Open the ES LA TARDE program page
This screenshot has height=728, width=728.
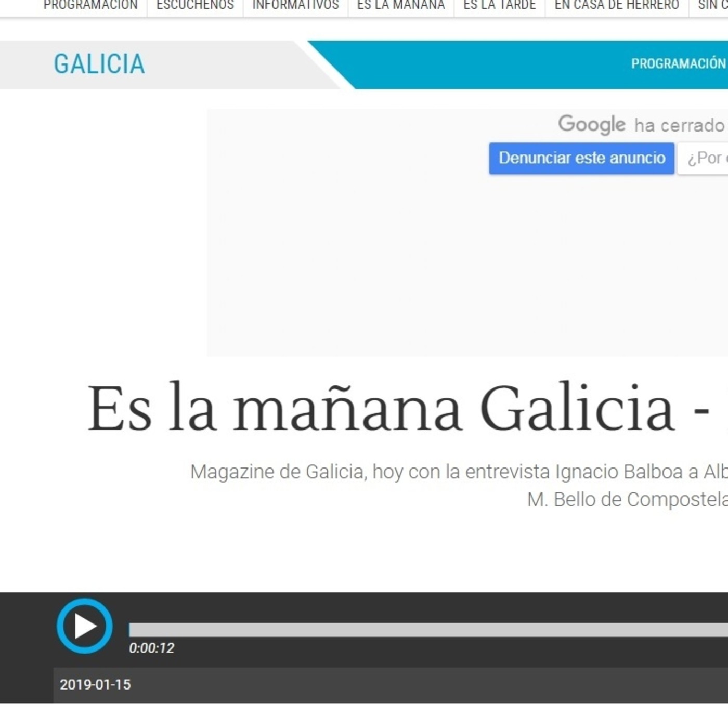pos(499,6)
